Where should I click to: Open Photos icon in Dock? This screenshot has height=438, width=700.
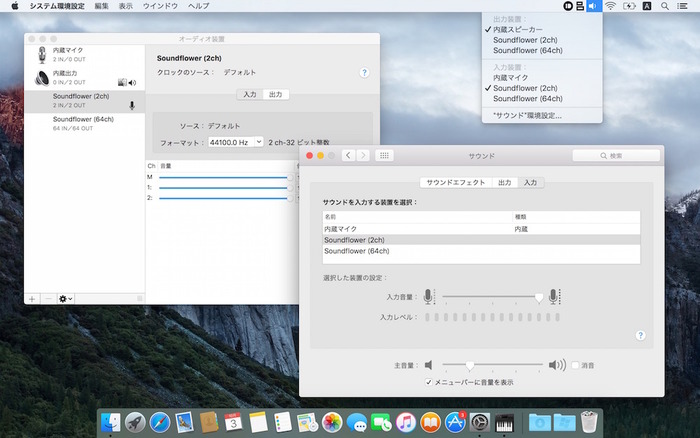pyautogui.click(x=332, y=422)
